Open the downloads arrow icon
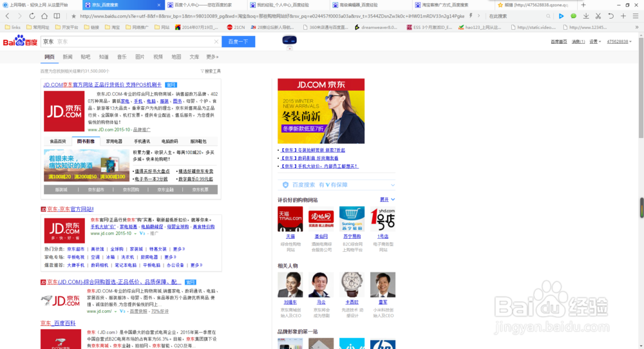Viewport: 644px width, 349px height. coord(586,16)
